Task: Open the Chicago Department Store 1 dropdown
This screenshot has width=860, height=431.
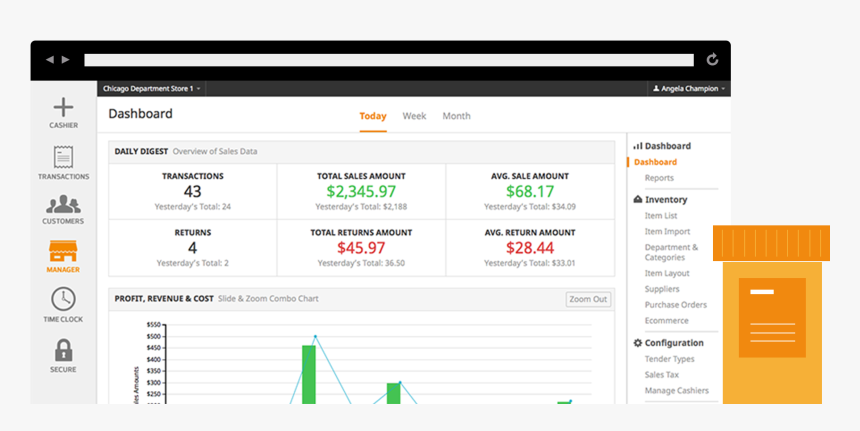Action: click(x=151, y=88)
